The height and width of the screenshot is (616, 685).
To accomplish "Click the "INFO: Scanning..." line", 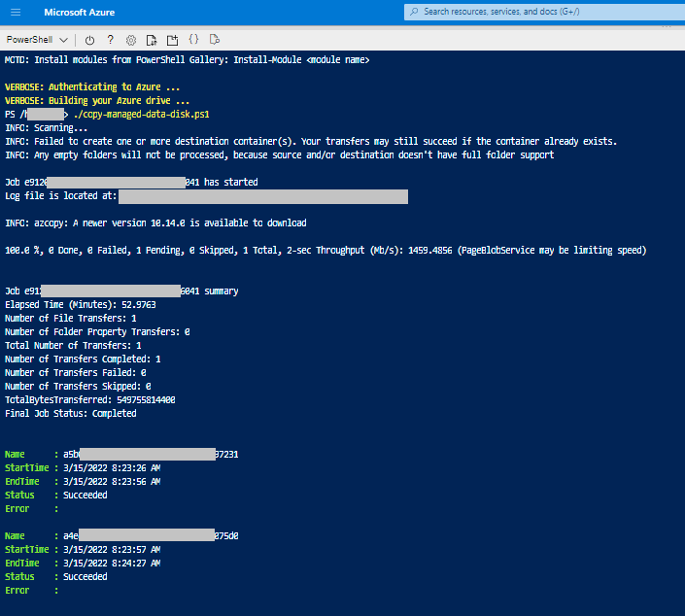I will click(x=47, y=128).
